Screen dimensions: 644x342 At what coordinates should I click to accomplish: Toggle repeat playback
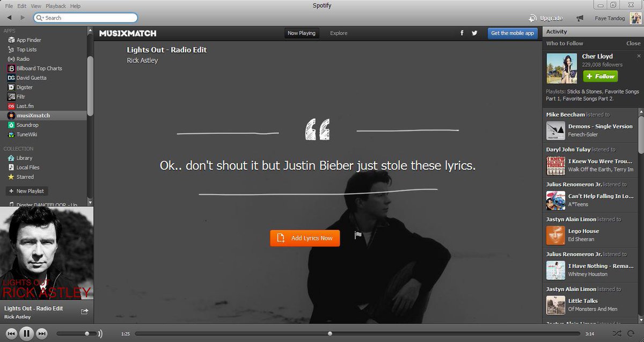pyautogui.click(x=631, y=333)
